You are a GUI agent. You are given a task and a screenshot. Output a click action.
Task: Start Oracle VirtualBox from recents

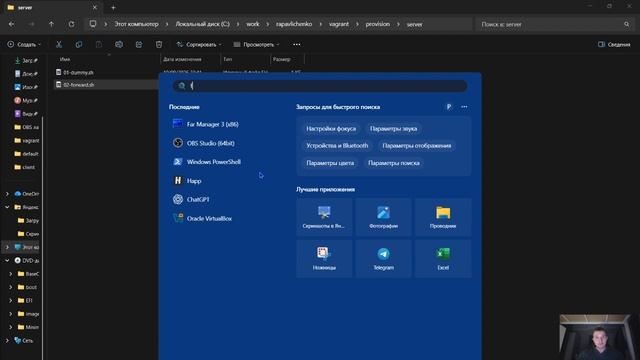coord(202,218)
